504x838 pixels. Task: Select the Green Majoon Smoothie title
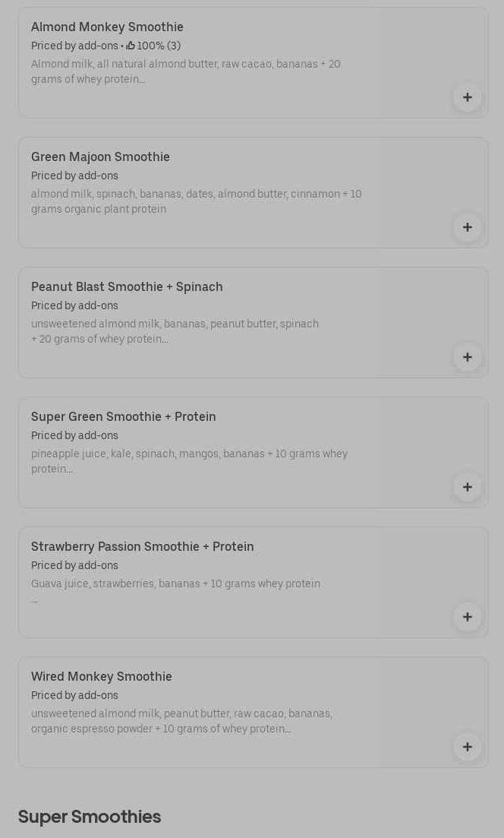click(100, 157)
